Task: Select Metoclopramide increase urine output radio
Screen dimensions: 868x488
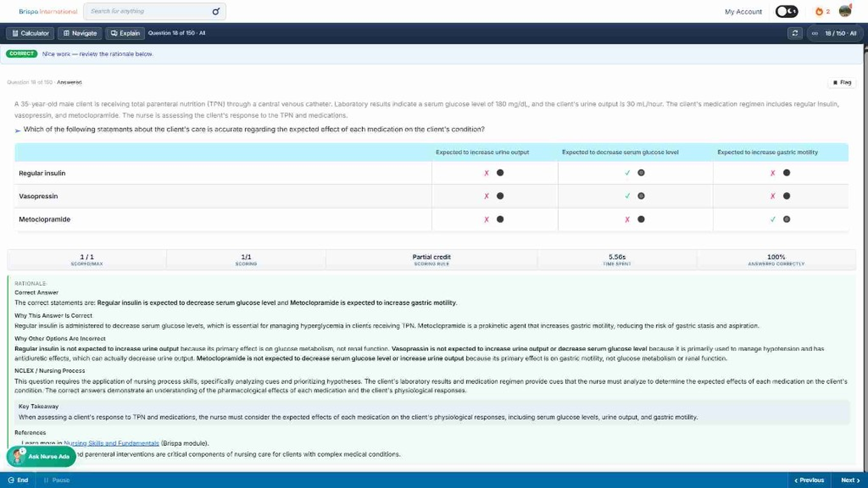Action: pyautogui.click(x=500, y=219)
